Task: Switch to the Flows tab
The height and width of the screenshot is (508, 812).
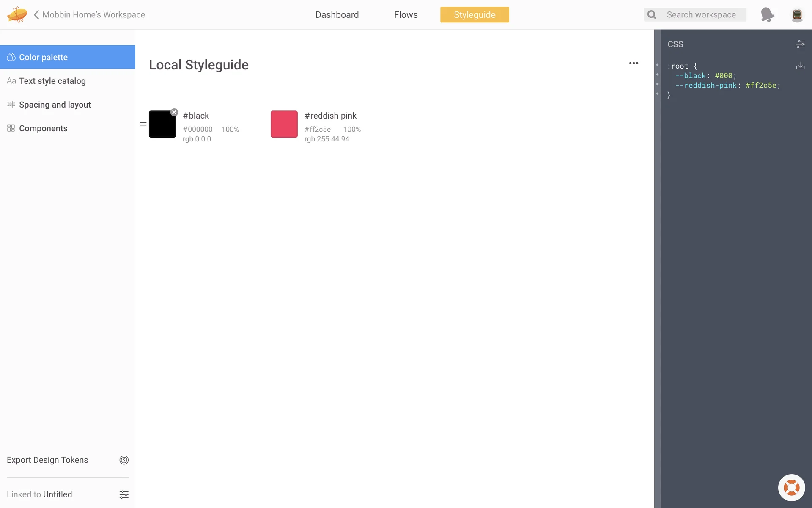Action: point(406,15)
